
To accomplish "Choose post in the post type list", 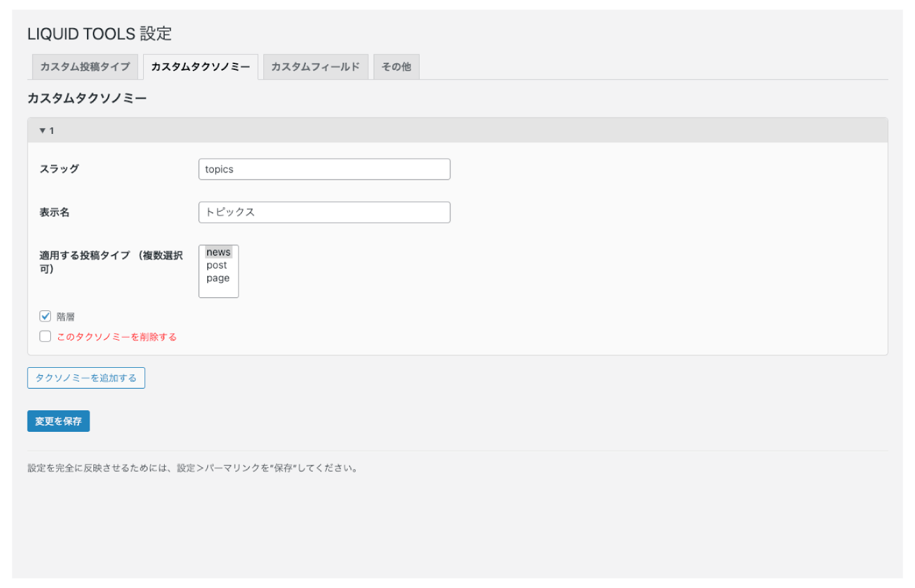I will point(217,265).
